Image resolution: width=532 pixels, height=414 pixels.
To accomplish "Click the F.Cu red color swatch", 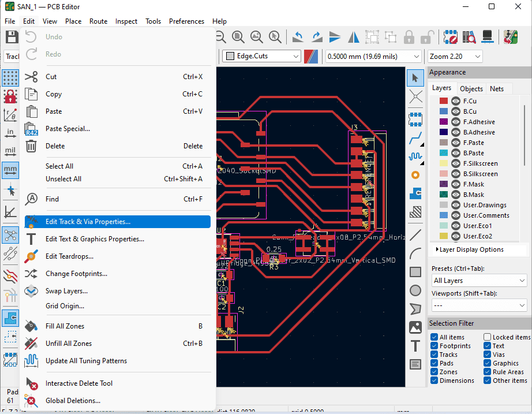I will [444, 101].
